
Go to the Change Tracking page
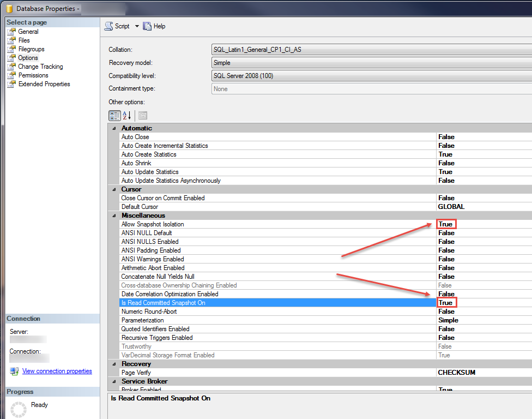[x=40, y=67]
